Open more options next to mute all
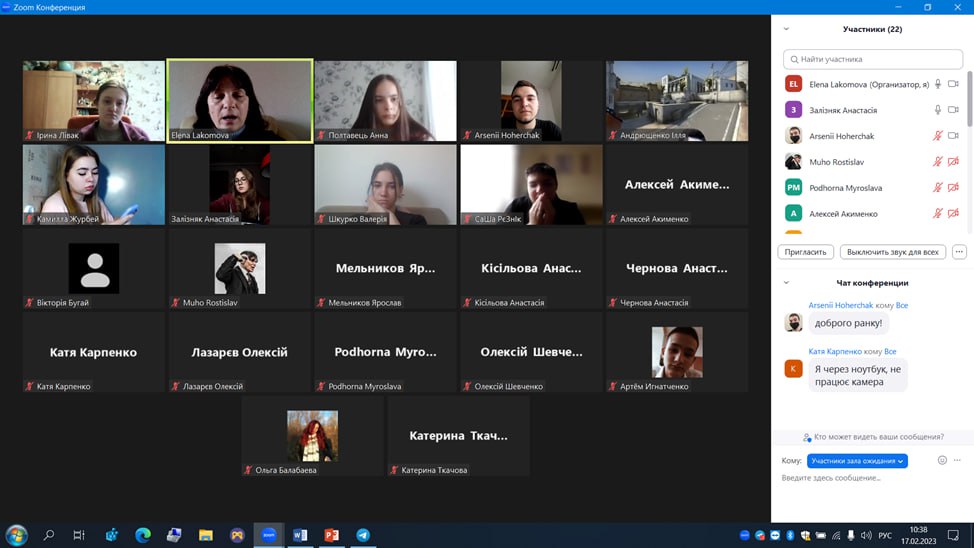Viewport: 974px width, 548px height. click(x=959, y=252)
